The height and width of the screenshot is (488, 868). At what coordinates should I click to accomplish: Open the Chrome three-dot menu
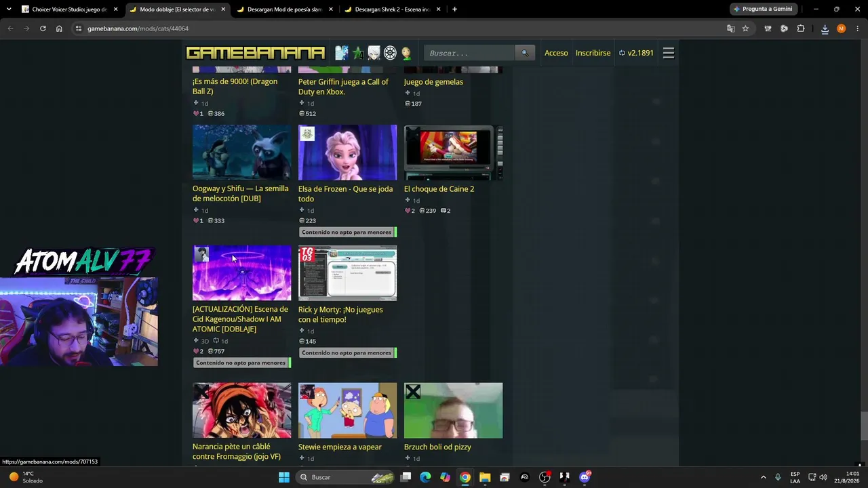click(x=858, y=28)
